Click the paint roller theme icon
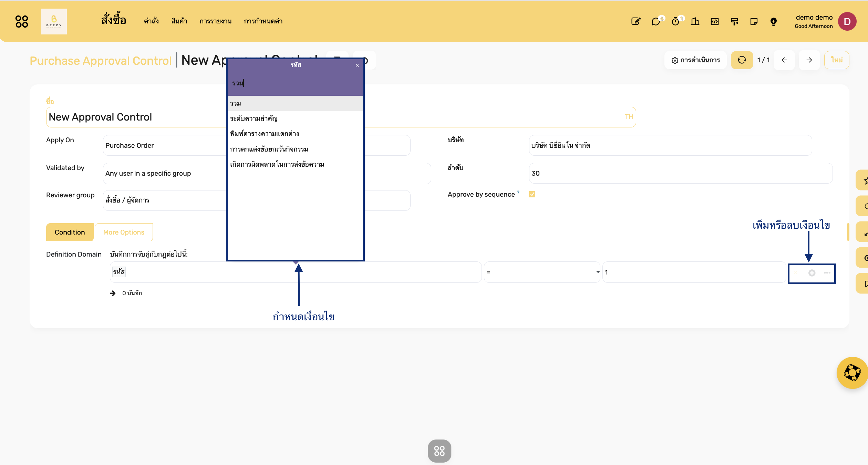This screenshot has width=868, height=465. pyautogui.click(x=734, y=21)
